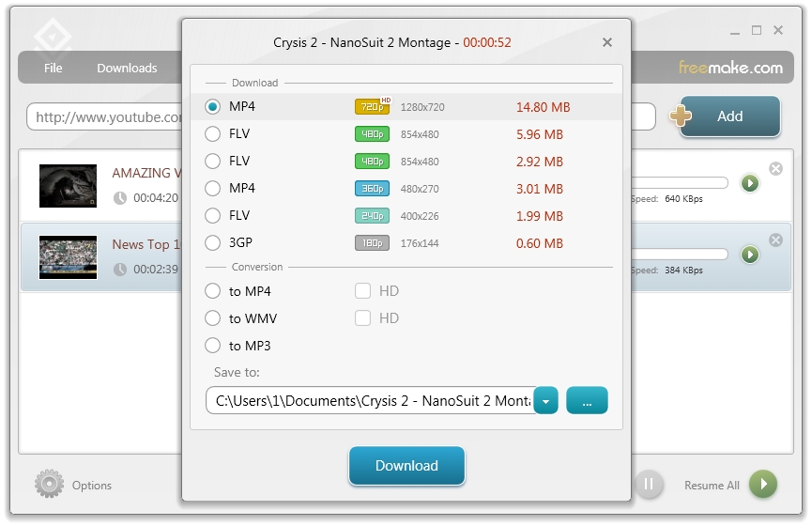
Task: Expand the Save to path dropdown
Action: pos(546,401)
